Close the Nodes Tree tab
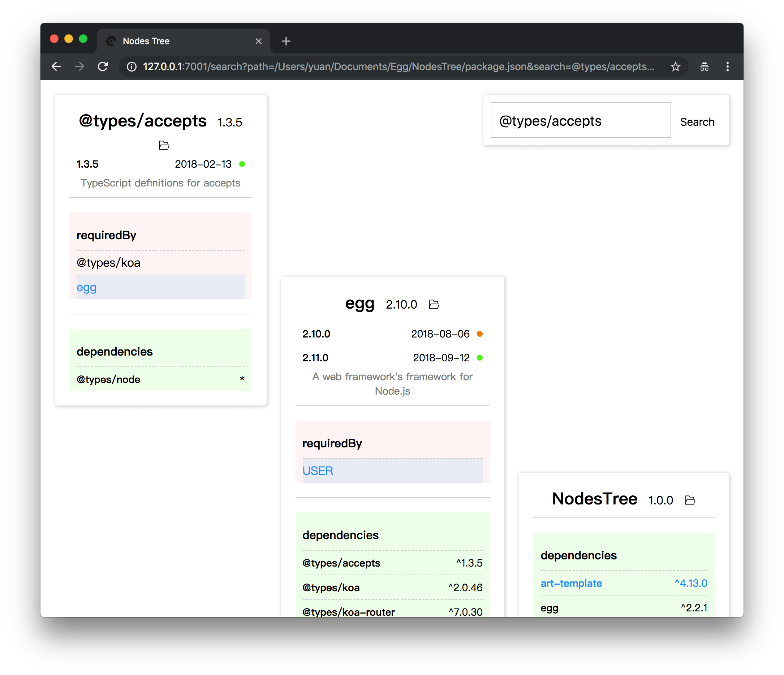Viewport: 784px width, 675px height. point(259,41)
